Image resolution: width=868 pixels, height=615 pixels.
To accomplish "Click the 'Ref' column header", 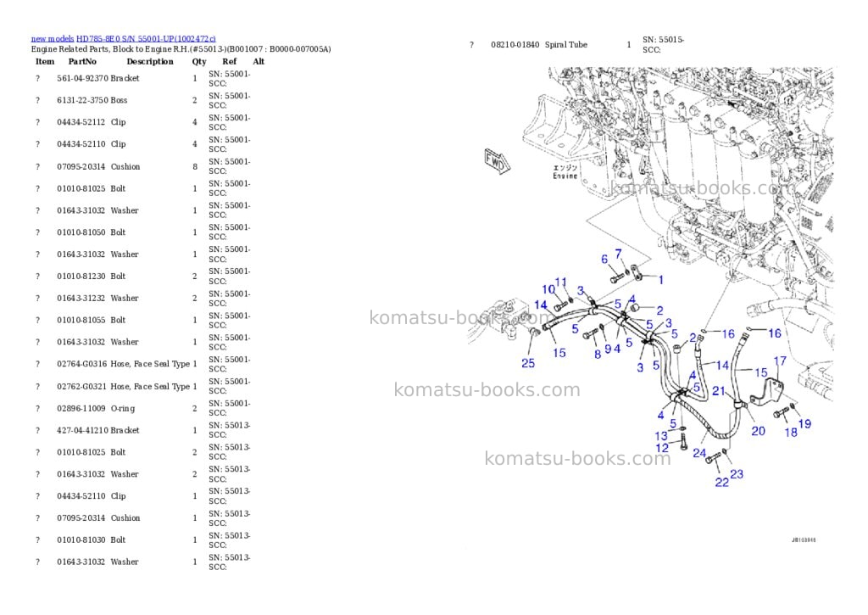I will click(x=229, y=61).
